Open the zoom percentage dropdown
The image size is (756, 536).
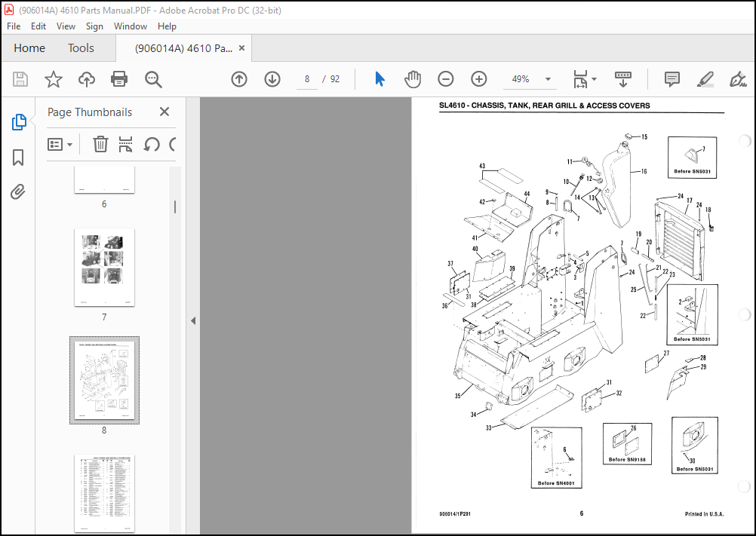[x=548, y=79]
